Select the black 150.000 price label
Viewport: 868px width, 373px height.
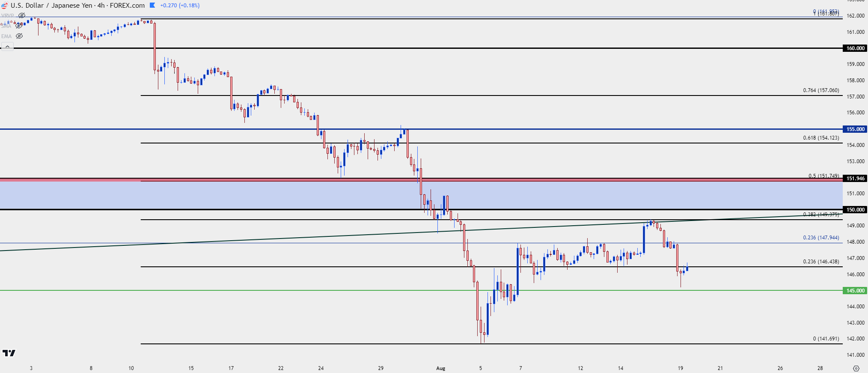[x=855, y=209]
